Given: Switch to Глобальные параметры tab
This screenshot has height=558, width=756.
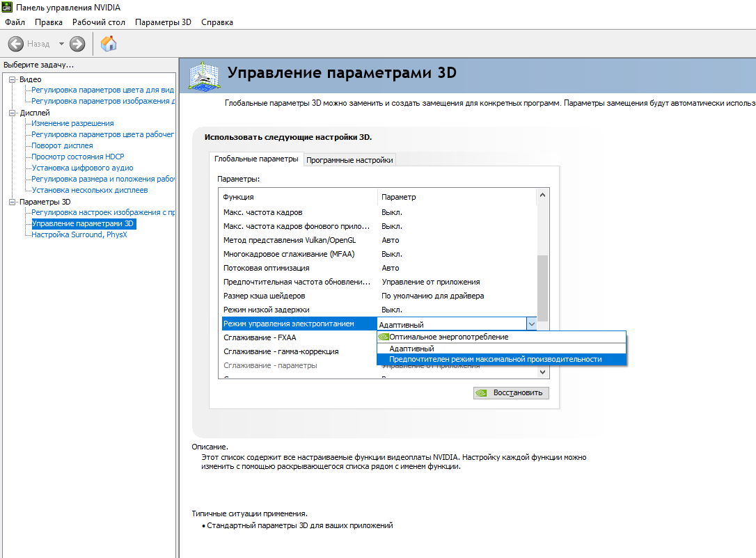Looking at the screenshot, I should [x=256, y=159].
